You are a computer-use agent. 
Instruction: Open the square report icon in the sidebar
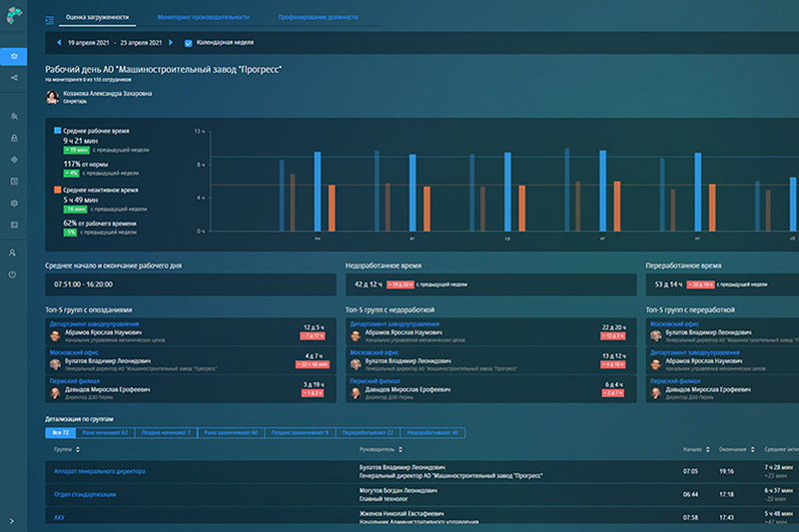click(14, 182)
